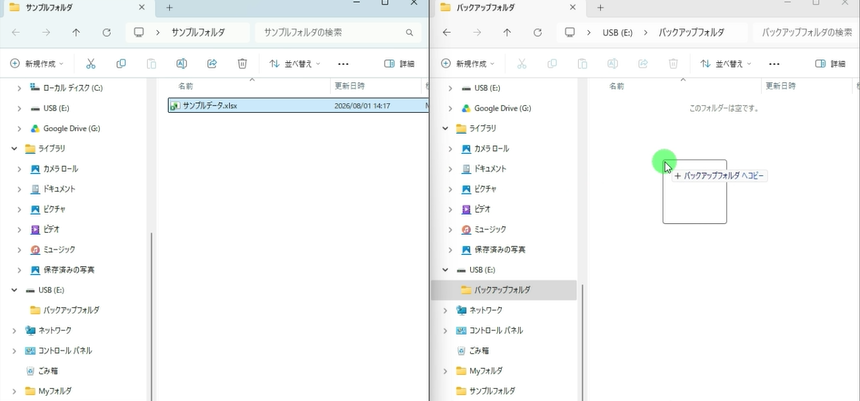Sort by 名前 column in バックアップフォルダ window
The width and height of the screenshot is (860, 401).
616,86
